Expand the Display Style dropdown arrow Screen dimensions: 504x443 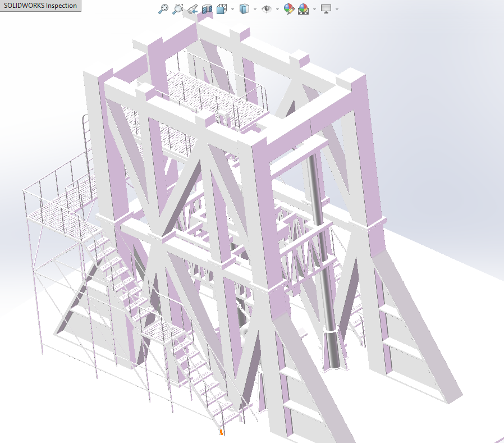(x=255, y=9)
